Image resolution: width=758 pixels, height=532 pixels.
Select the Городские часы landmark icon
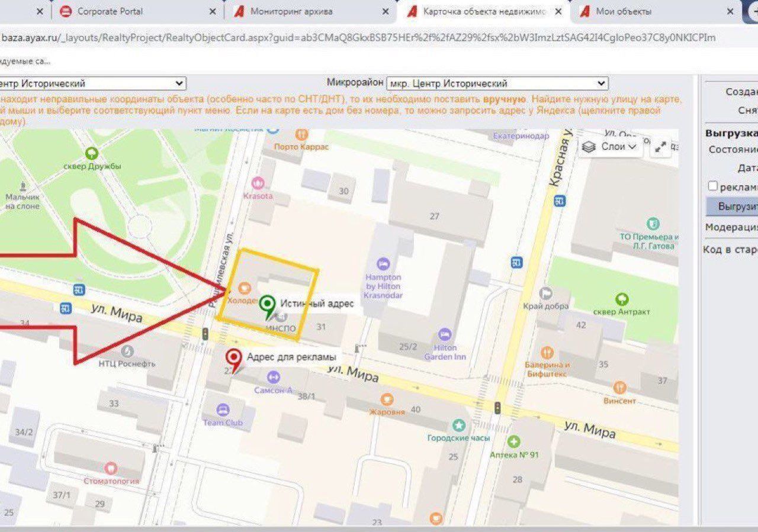click(x=459, y=425)
